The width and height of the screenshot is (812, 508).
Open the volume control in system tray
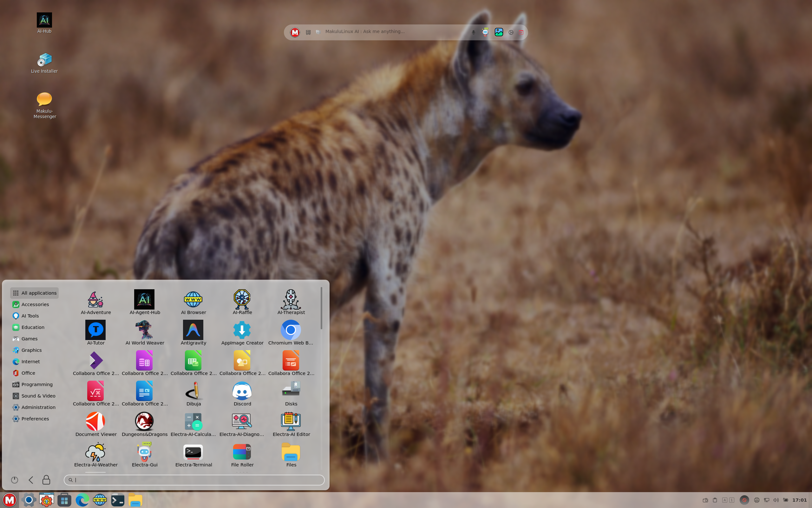[776, 500]
